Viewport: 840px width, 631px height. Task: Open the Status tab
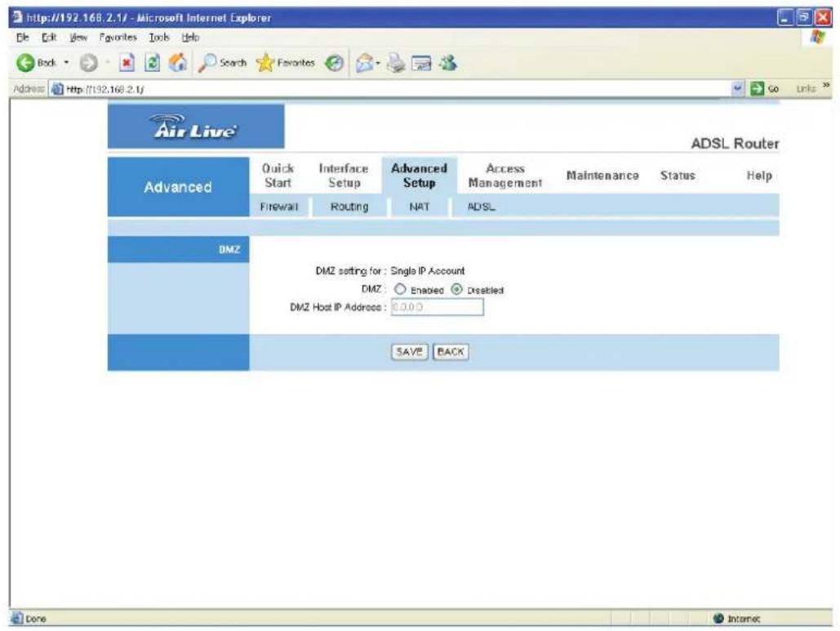(x=678, y=176)
